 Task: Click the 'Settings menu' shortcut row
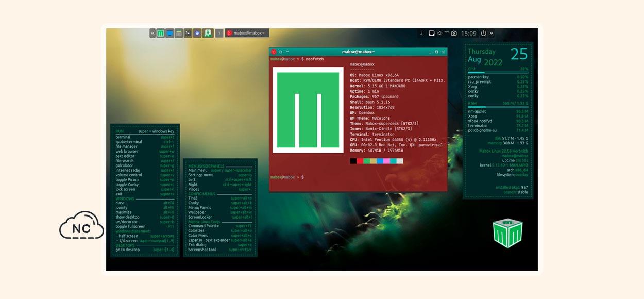pyautogui.click(x=220, y=175)
